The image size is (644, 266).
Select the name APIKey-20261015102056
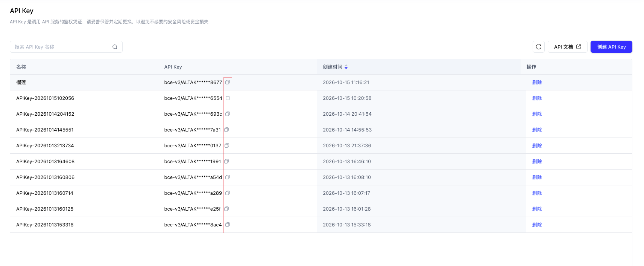[x=45, y=98]
